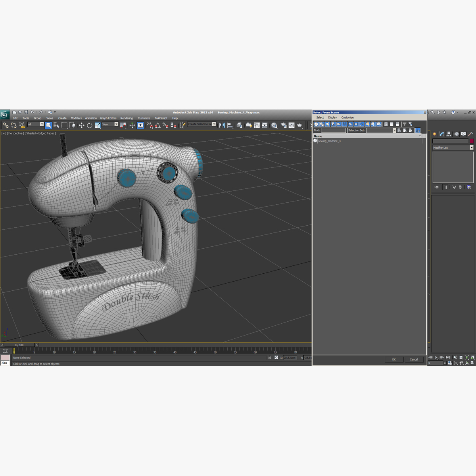This screenshot has width=476, height=476.
Task: Open the Material Editor icon
Action: 274,125
